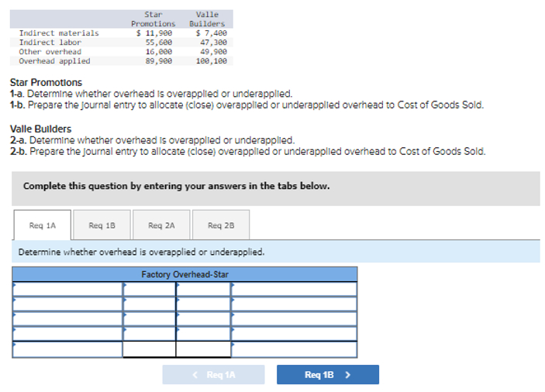545x392 pixels.
Task: Click the Star Promotions column header
Action: click(x=153, y=19)
